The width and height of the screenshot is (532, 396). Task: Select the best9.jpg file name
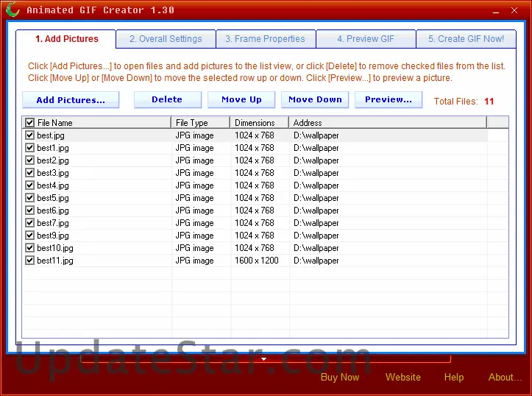click(53, 236)
